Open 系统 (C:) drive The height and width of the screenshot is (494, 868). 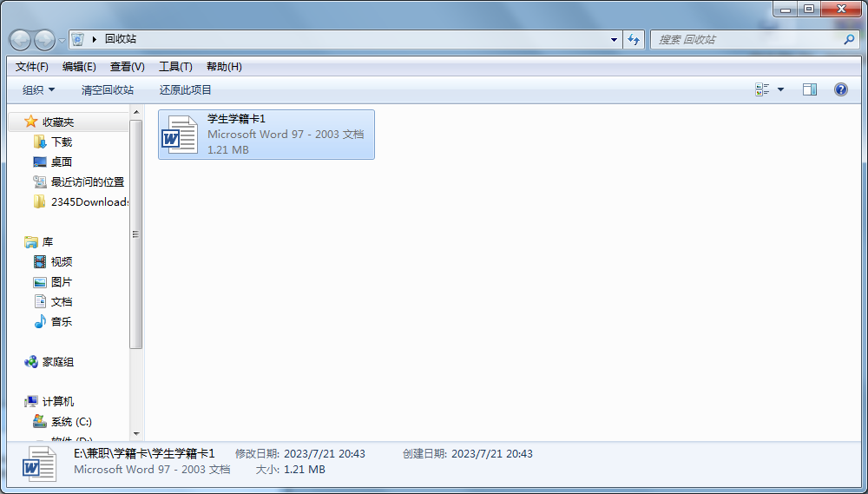pos(71,422)
